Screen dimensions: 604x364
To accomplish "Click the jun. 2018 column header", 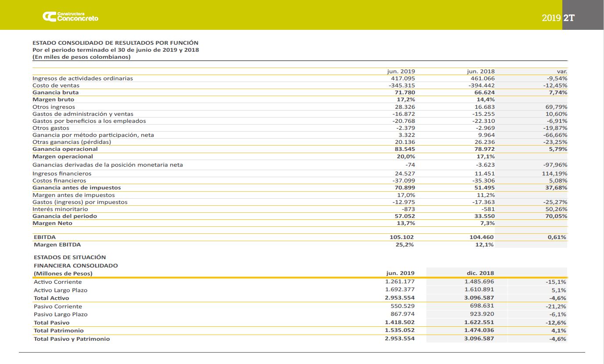I will click(481, 71).
